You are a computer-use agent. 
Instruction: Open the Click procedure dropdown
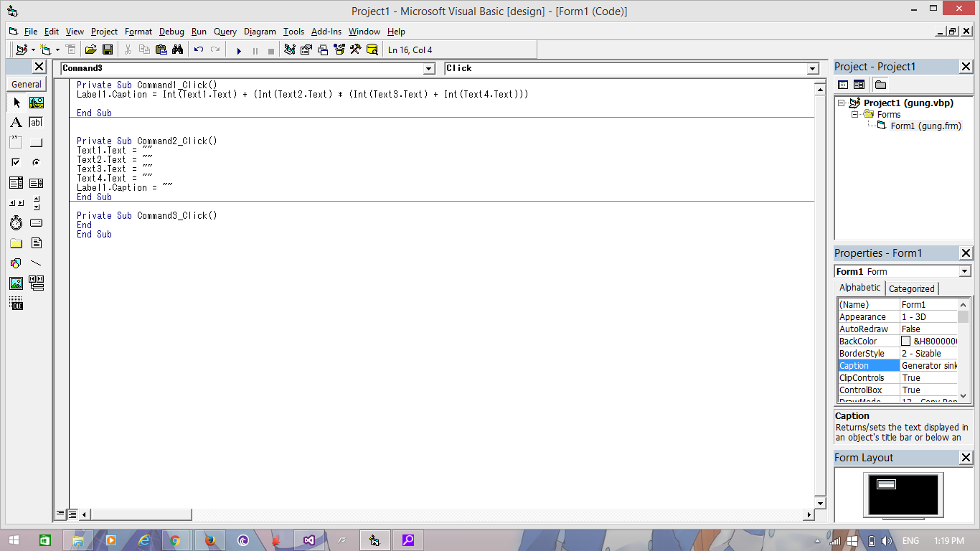(813, 69)
